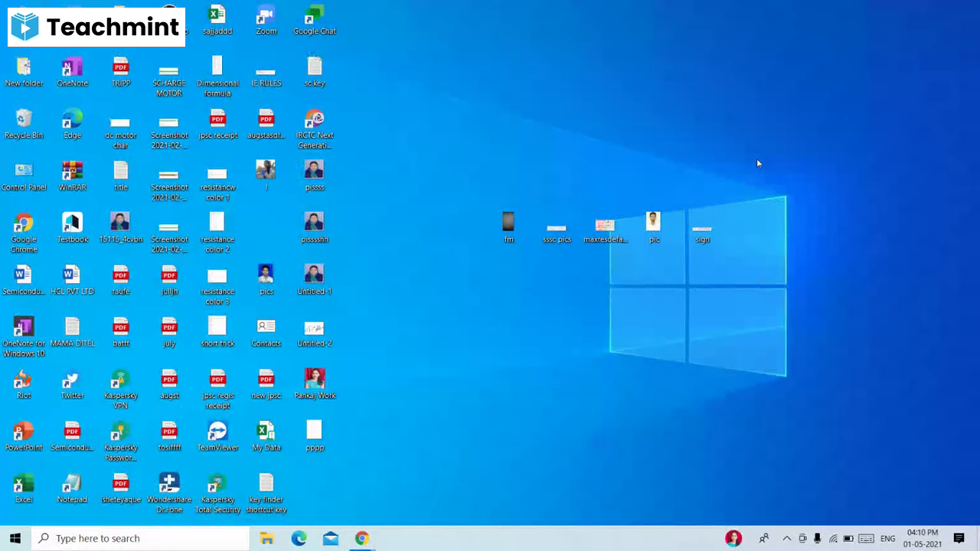Launch TeamViewer from the desktop
The image size is (980, 551).
point(217,436)
